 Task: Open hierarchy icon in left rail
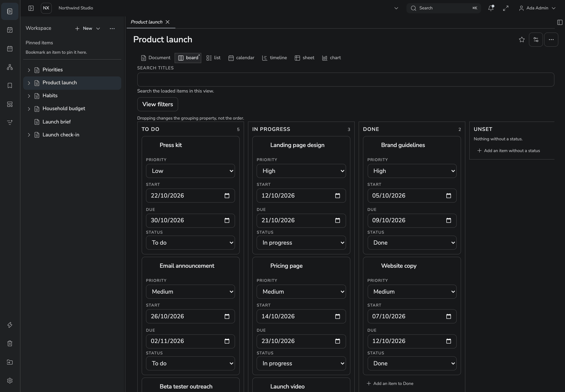pyautogui.click(x=10, y=67)
